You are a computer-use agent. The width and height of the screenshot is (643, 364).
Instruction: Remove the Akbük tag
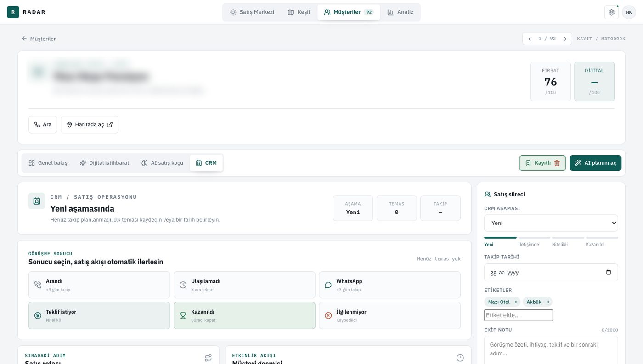click(x=547, y=302)
